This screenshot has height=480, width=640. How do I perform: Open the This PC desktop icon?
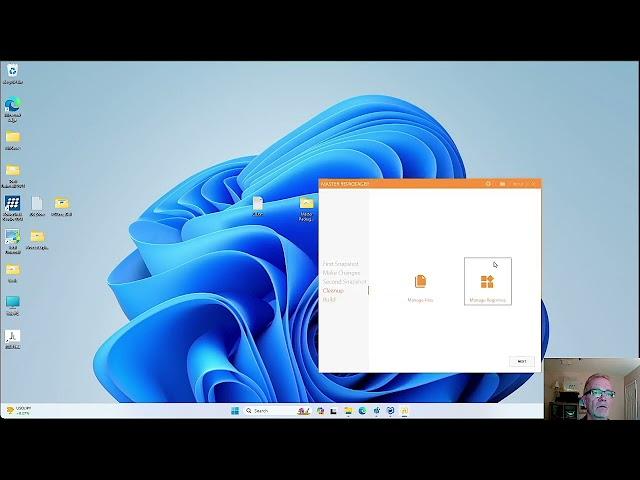pos(12,302)
